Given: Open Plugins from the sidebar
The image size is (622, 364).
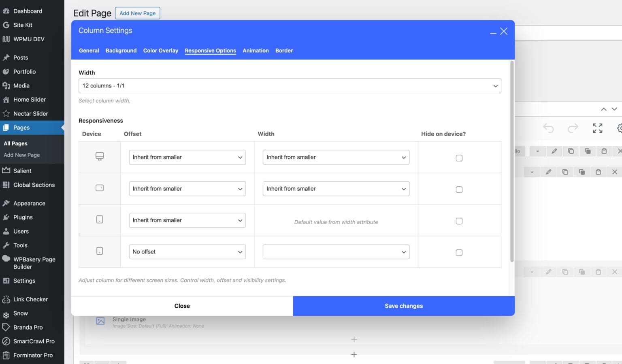Looking at the screenshot, I should tap(23, 217).
